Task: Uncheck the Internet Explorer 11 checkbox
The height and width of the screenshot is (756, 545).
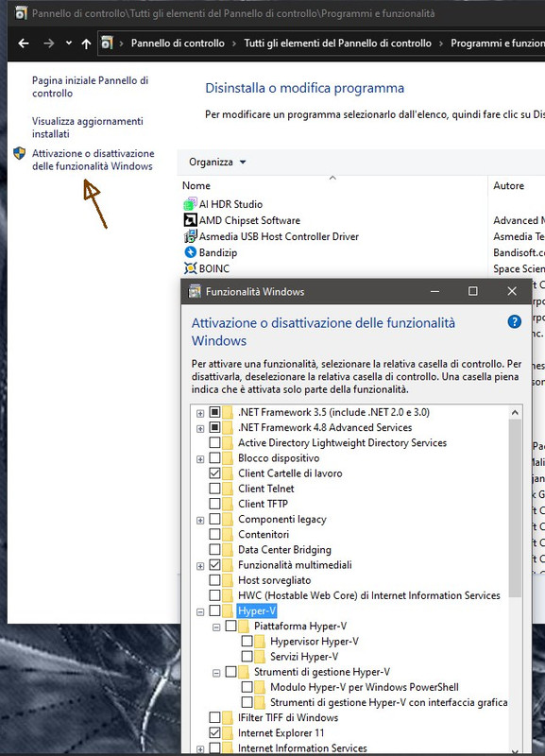Action: click(215, 733)
